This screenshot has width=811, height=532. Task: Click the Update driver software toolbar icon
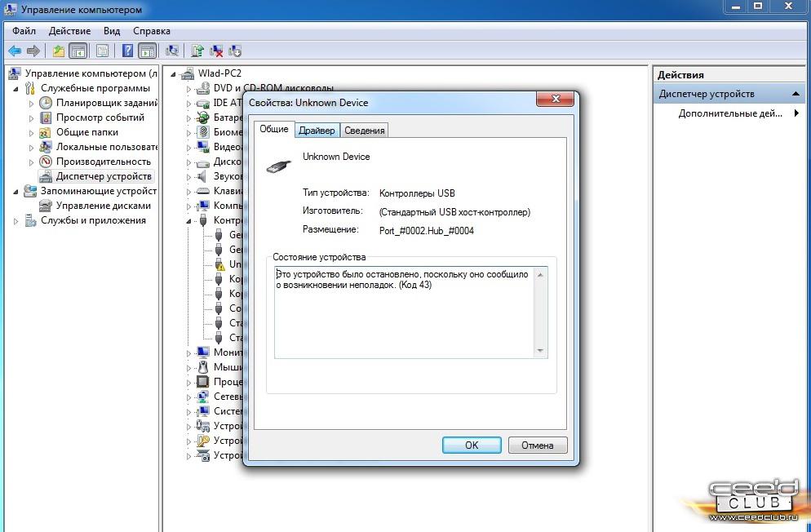(197, 51)
